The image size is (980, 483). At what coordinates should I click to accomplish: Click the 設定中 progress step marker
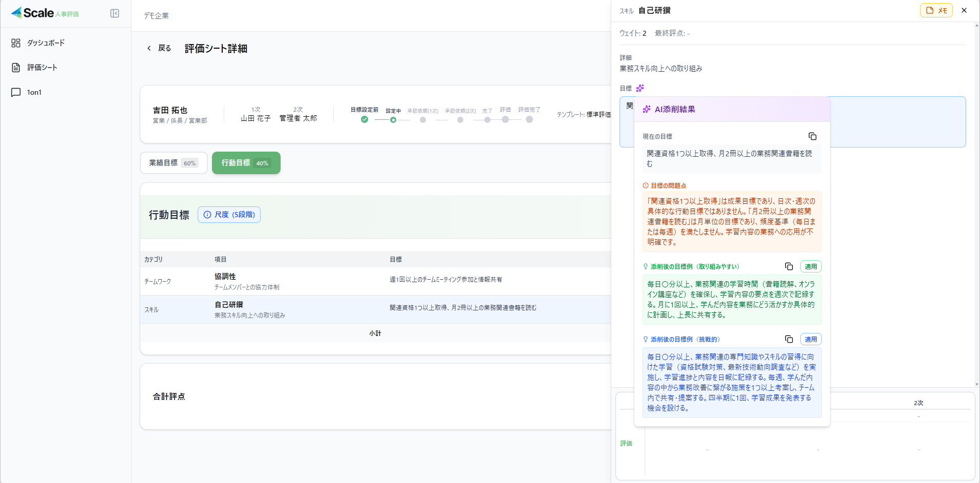click(x=393, y=119)
